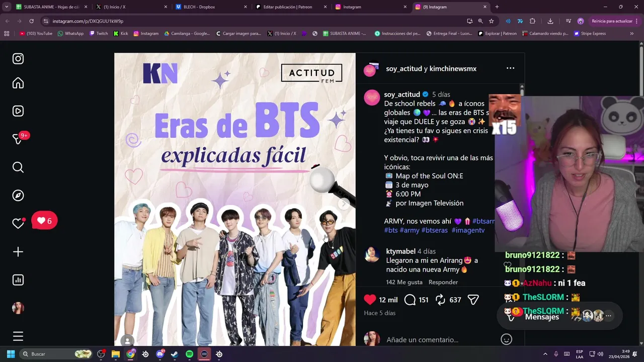Create new post plus icon

tap(18, 252)
